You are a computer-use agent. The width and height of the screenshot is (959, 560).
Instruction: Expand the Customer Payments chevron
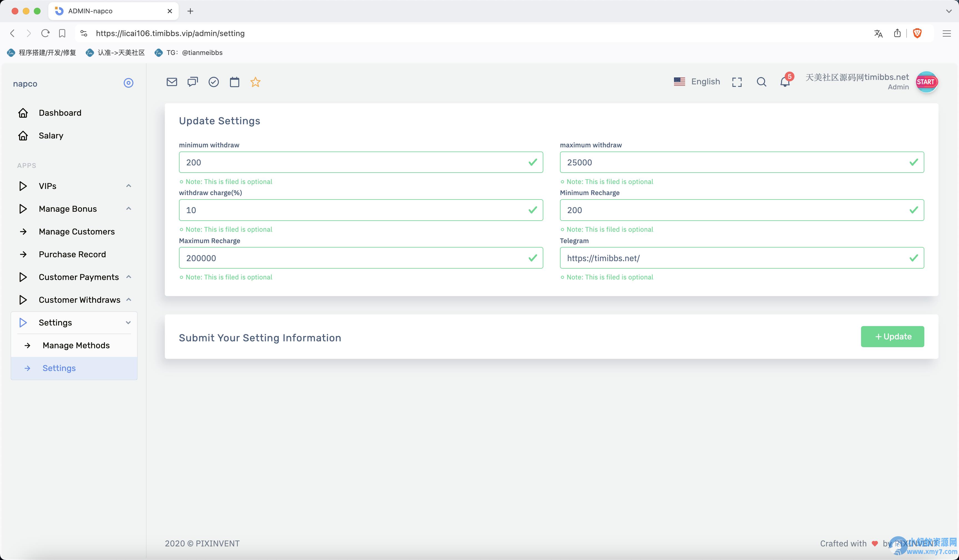[x=129, y=277]
